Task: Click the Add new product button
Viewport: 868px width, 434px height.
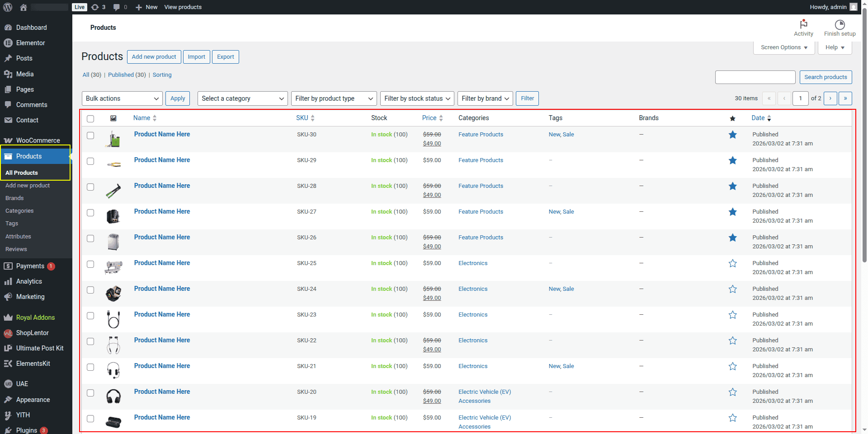Action: 154,57
